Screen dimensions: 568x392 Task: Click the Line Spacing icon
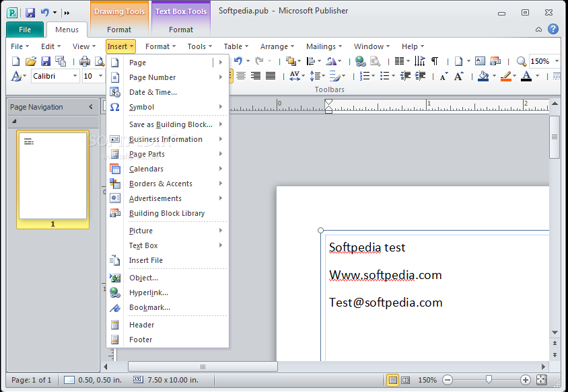[x=315, y=76]
